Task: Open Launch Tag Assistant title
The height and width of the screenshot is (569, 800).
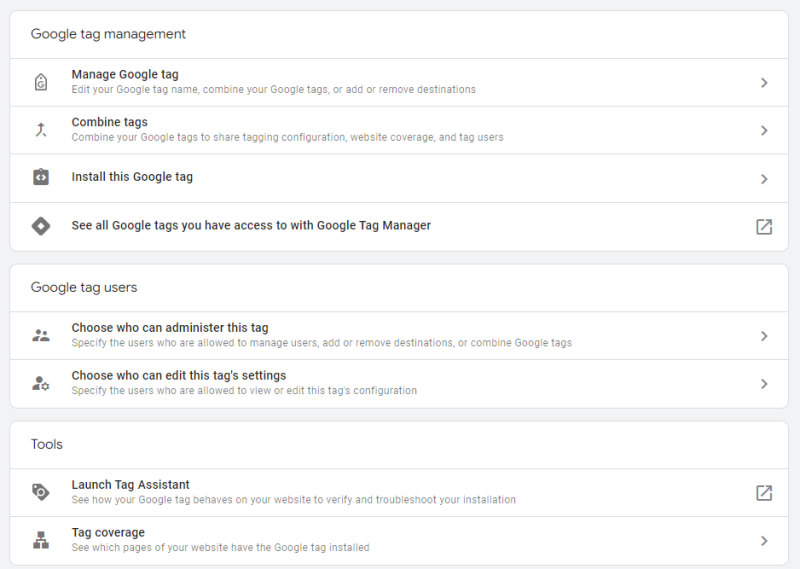Action: pyautogui.click(x=130, y=485)
